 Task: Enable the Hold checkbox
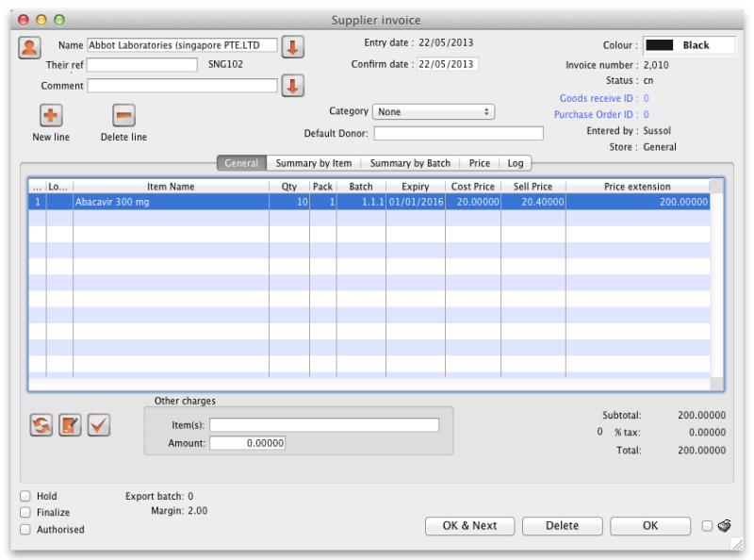click(x=25, y=496)
